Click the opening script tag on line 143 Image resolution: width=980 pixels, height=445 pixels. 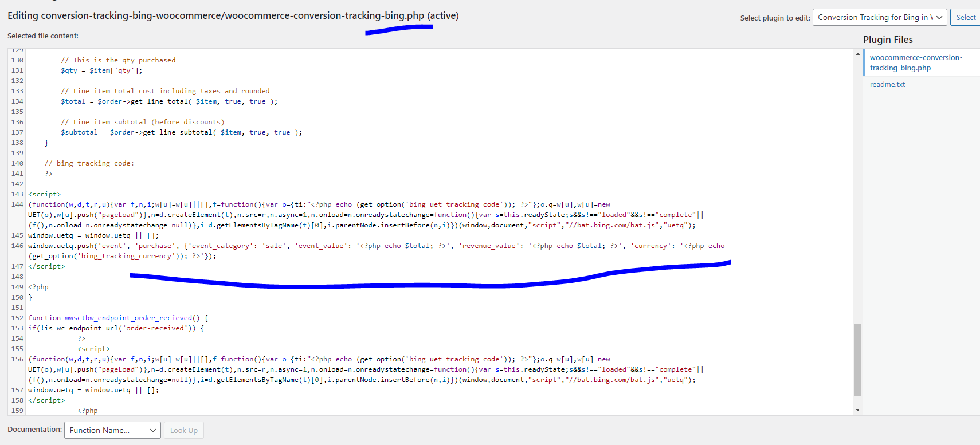tap(44, 194)
